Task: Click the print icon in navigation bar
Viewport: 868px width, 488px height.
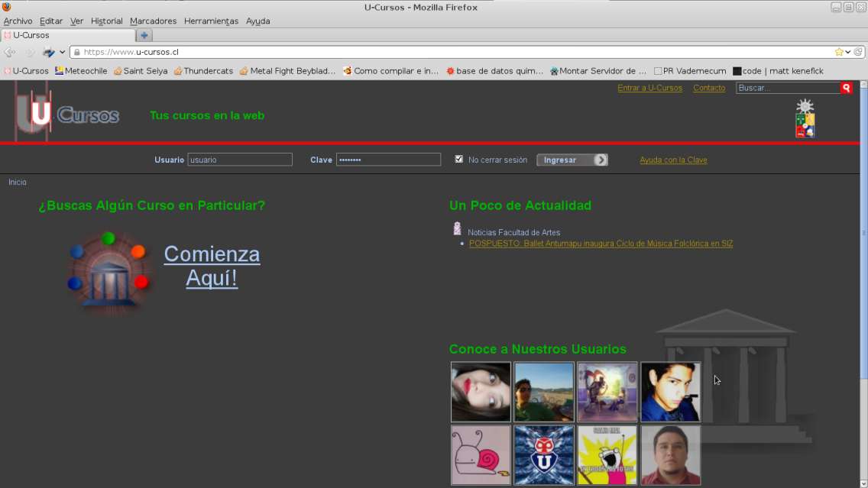Action: pos(48,52)
